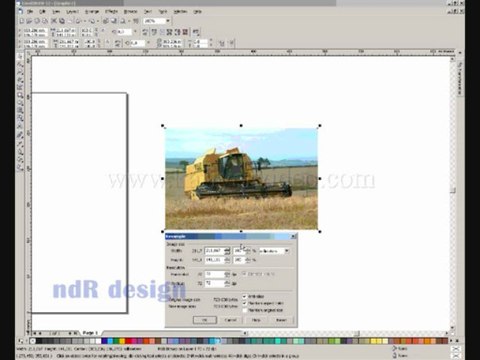The width and height of the screenshot is (480, 360).
Task: Click the Width value spinner arrows
Action: pos(227,251)
